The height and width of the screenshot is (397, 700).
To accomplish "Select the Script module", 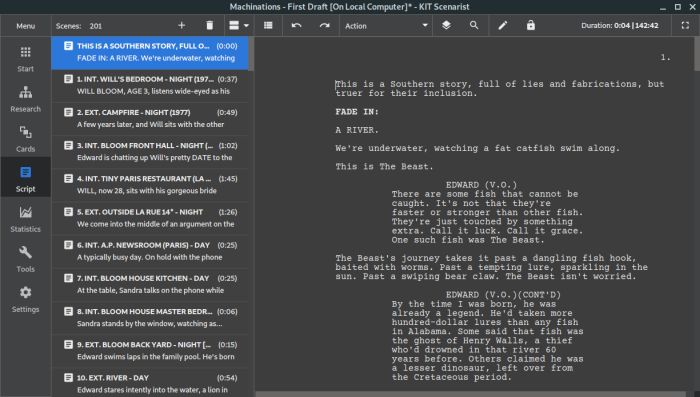I will 25,178.
